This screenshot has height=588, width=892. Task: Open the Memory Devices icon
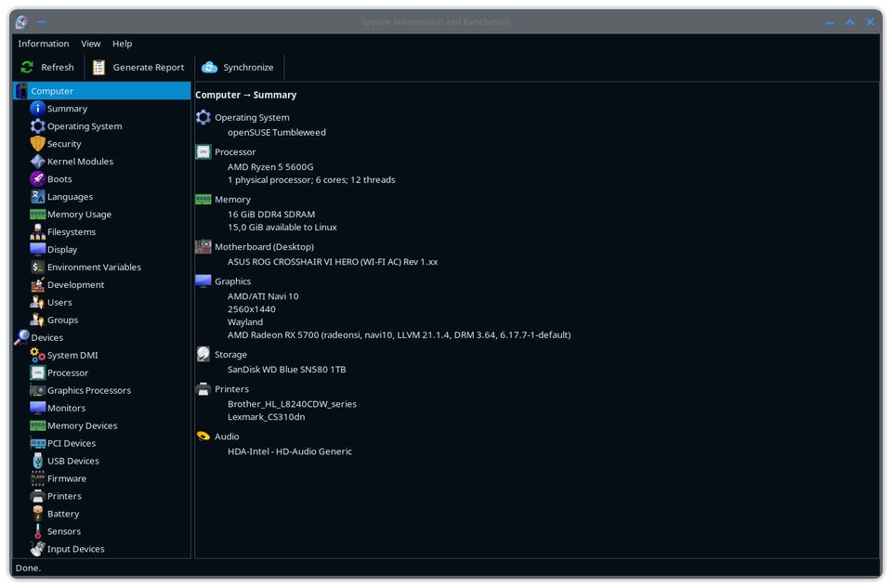(x=37, y=425)
